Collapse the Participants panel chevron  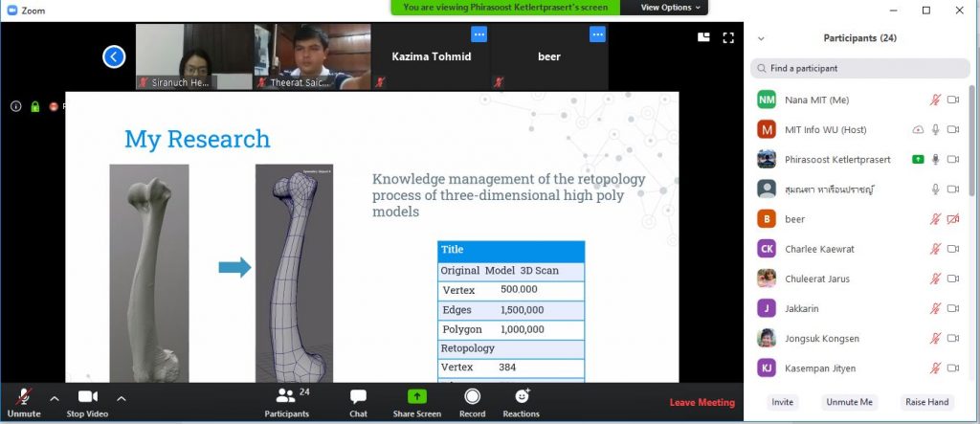pyautogui.click(x=761, y=38)
